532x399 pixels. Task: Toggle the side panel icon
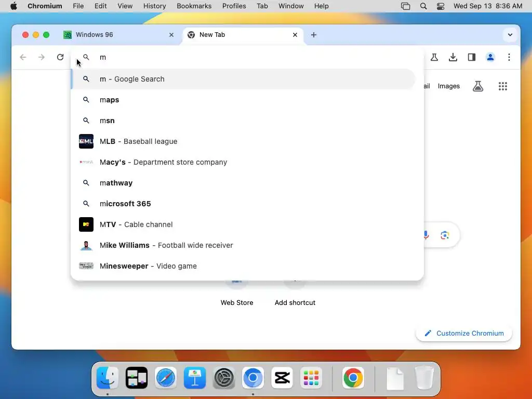point(472,57)
